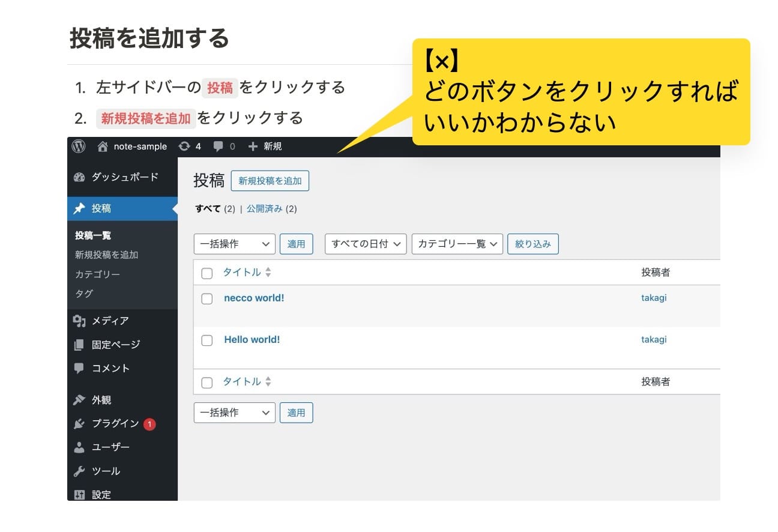Open the necco world! post title
The width and height of the screenshot is (778, 532).
tap(254, 298)
